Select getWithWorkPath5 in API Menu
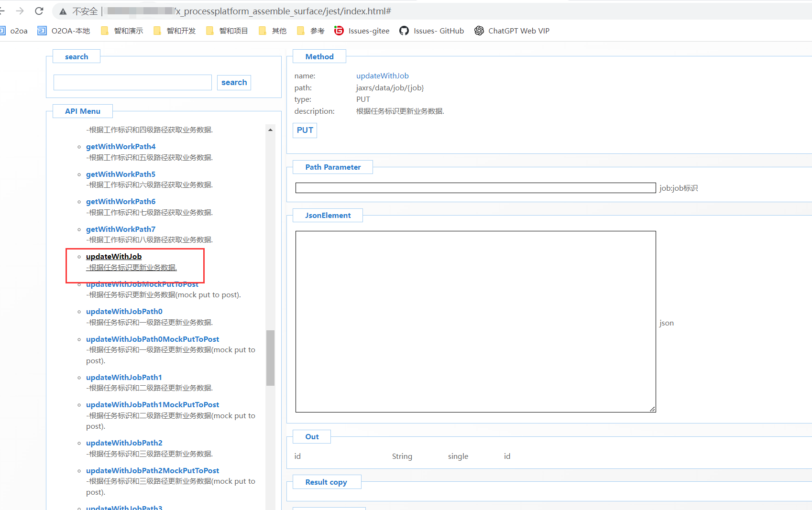Screen dimensions: 812x510 (121, 174)
